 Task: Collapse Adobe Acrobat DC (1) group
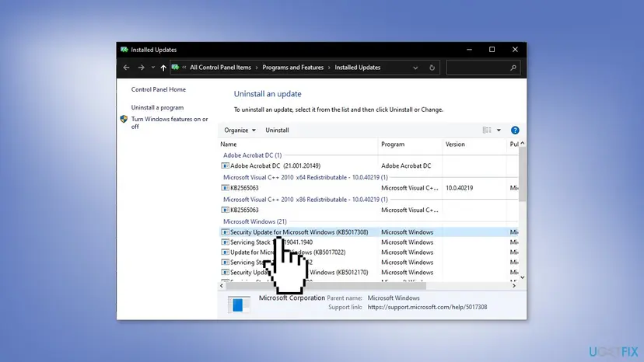point(252,155)
